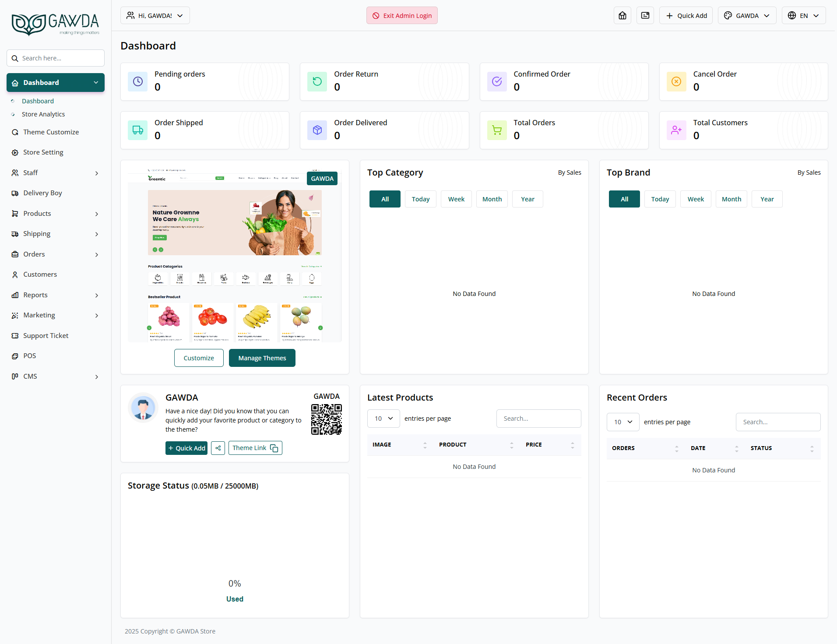Switch Top Category filter to Year
Image resolution: width=837 pixels, height=644 pixels.
tap(527, 199)
